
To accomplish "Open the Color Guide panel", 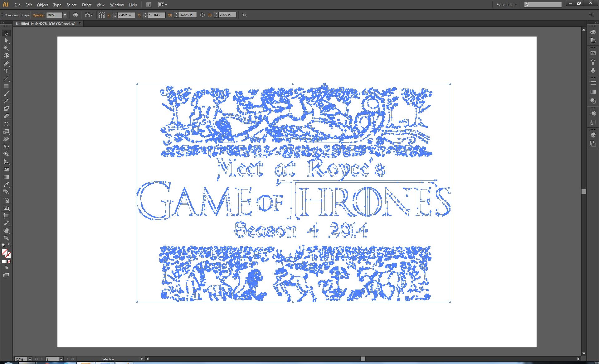I will point(593,41).
